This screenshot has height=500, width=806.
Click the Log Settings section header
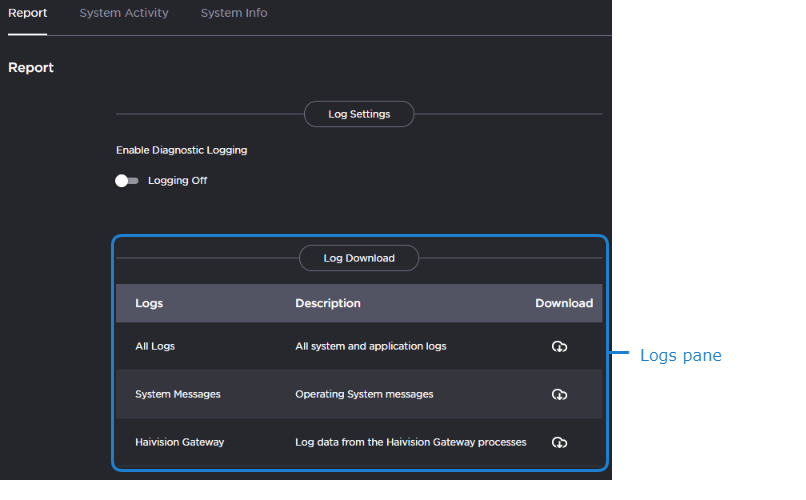pyautogui.click(x=359, y=114)
